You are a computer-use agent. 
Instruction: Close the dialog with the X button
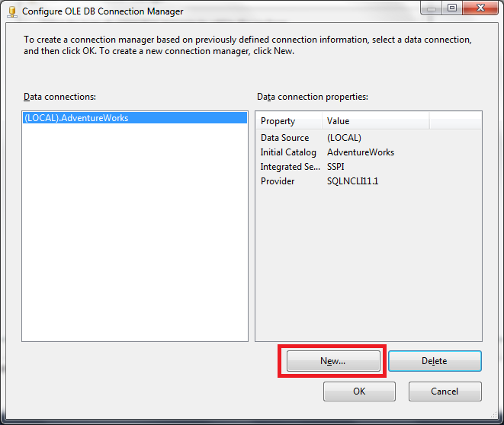480,8
